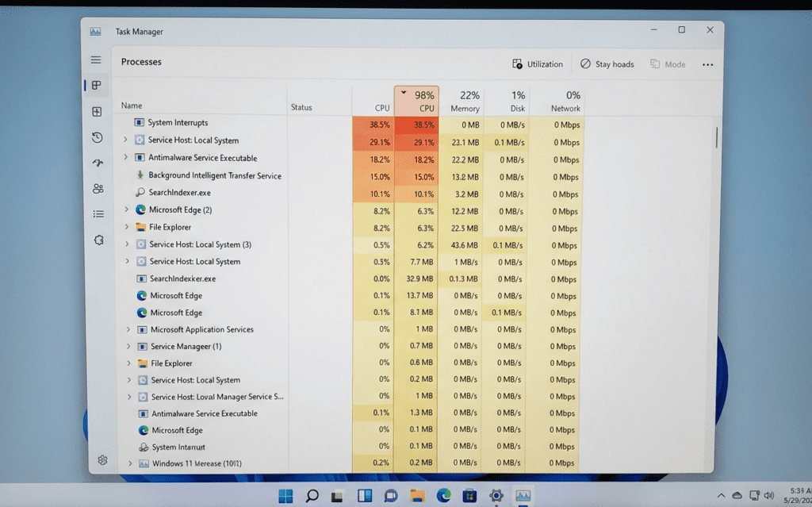The height and width of the screenshot is (507, 812).
Task: Select the SearchIndexker.exe process row
Action: click(350, 279)
